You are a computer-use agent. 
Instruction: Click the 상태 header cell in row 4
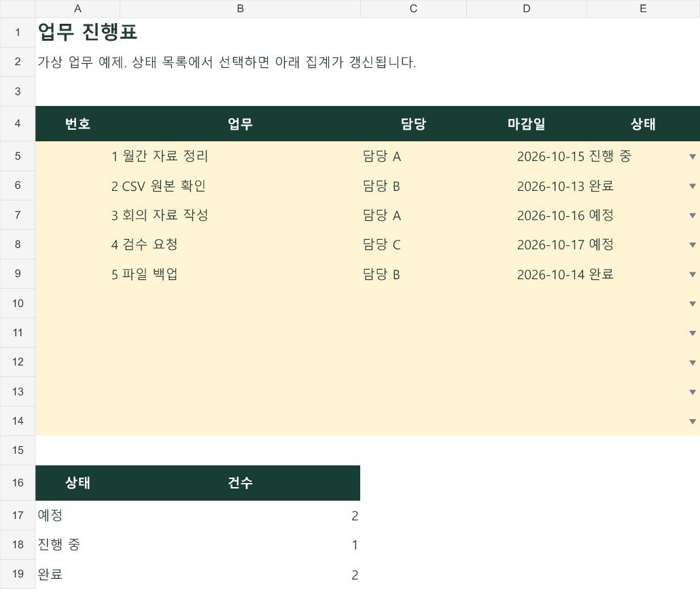pyautogui.click(x=644, y=124)
